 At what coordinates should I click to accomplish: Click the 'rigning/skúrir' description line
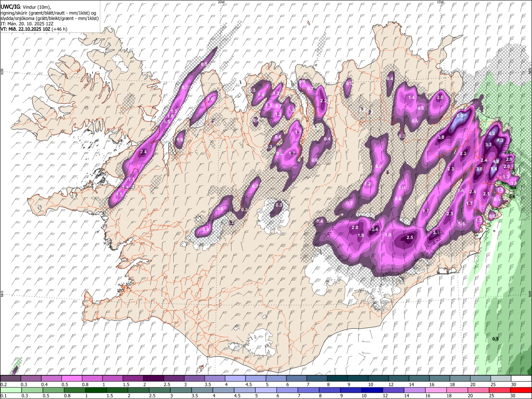point(48,13)
